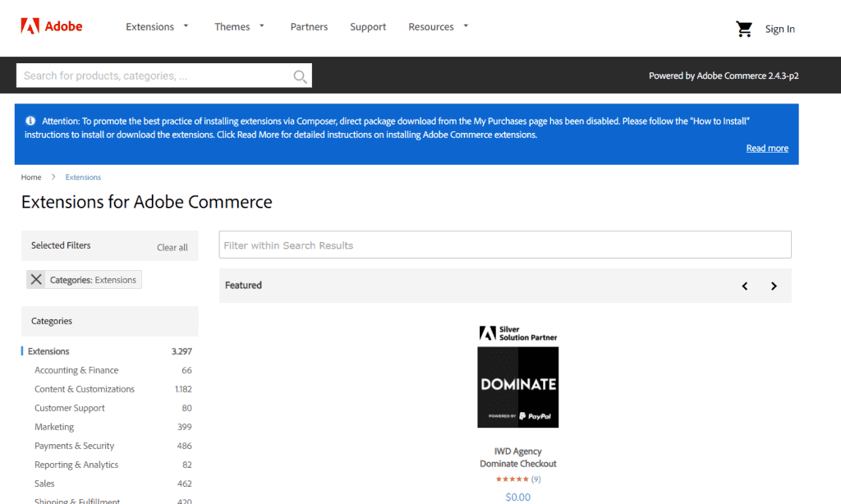Screen dimensions: 841x504
Task: Open the Themes nav menu
Action: pyautogui.click(x=232, y=27)
